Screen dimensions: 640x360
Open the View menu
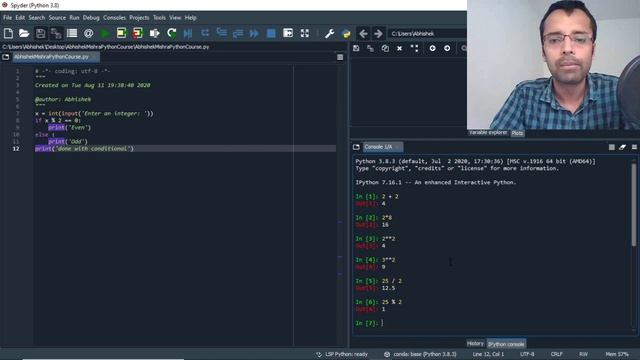click(175, 18)
